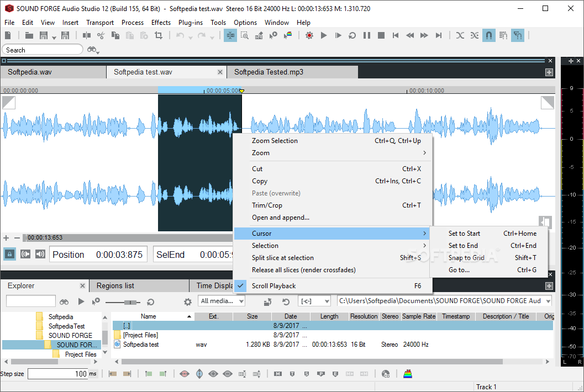Click the Copy toolbar icon
This screenshot has width=584, height=392.
click(115, 35)
